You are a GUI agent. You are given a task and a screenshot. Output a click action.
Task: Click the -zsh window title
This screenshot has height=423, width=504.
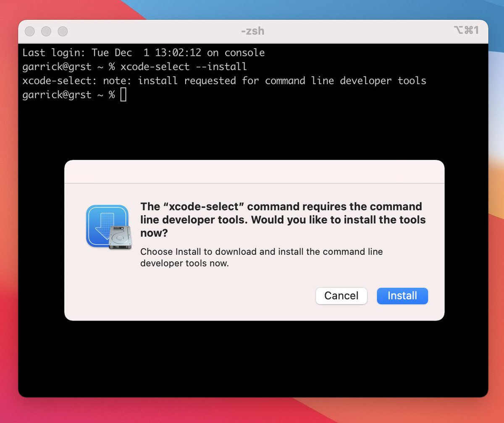[253, 31]
